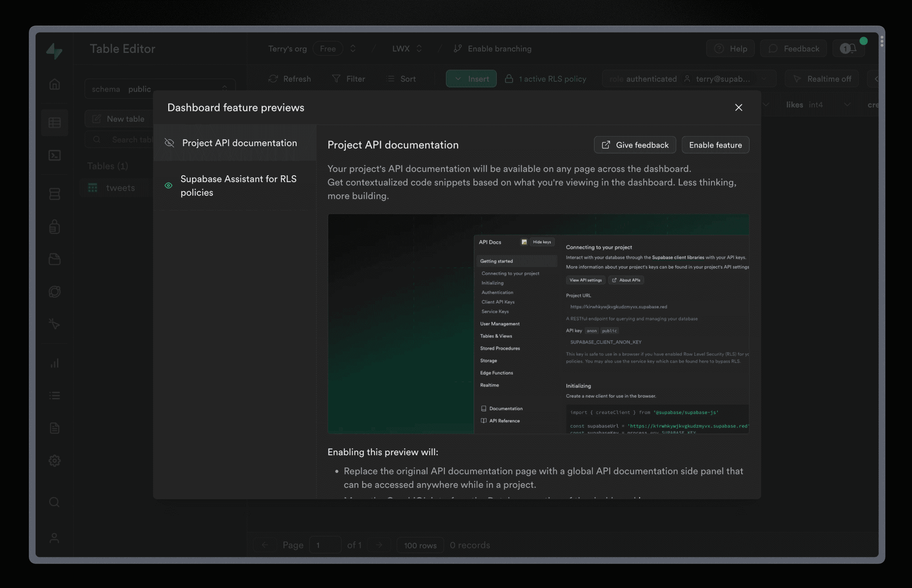This screenshot has height=588, width=912.
Task: Open the Storage folder icon in sidebar
Action: 55,259
